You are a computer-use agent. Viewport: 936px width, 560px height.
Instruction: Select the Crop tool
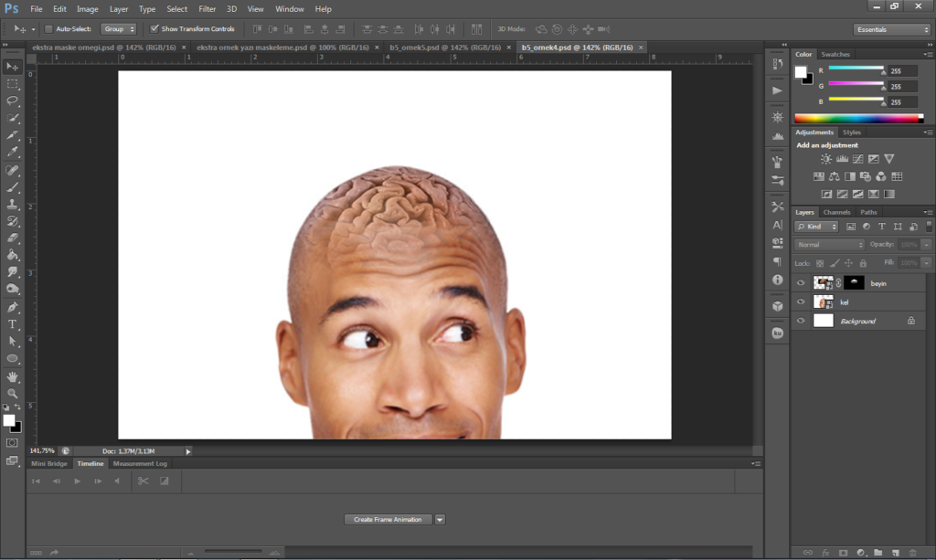click(x=13, y=135)
